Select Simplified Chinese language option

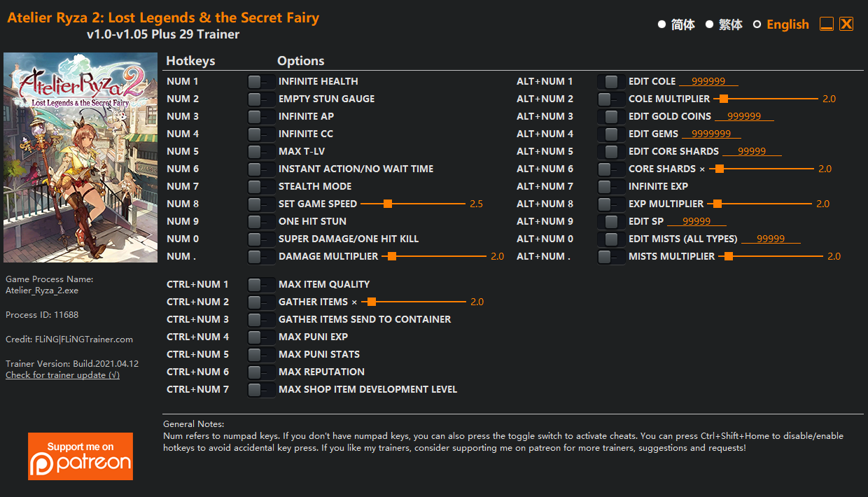tap(661, 24)
